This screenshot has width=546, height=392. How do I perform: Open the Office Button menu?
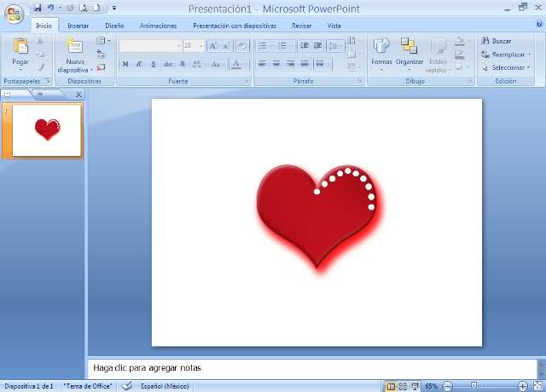(14, 14)
